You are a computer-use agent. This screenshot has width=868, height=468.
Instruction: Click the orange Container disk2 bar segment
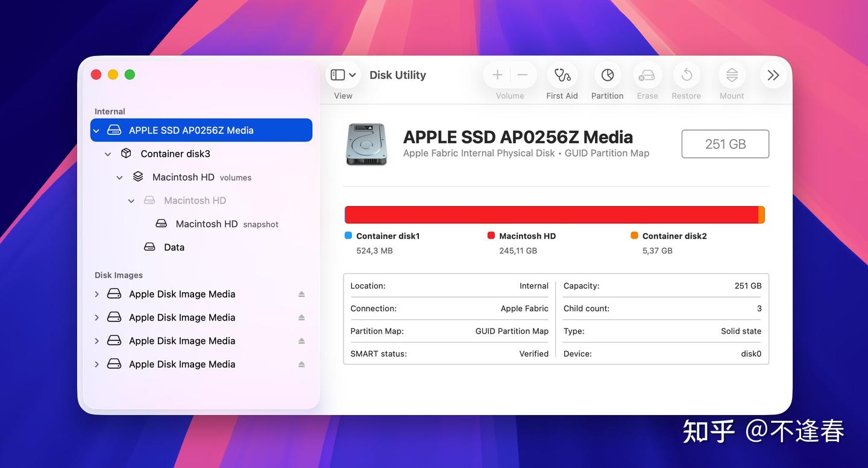(761, 215)
